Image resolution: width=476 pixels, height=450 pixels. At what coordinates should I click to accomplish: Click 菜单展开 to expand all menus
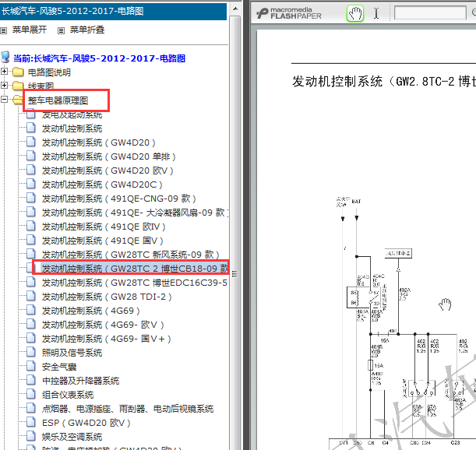point(30,30)
